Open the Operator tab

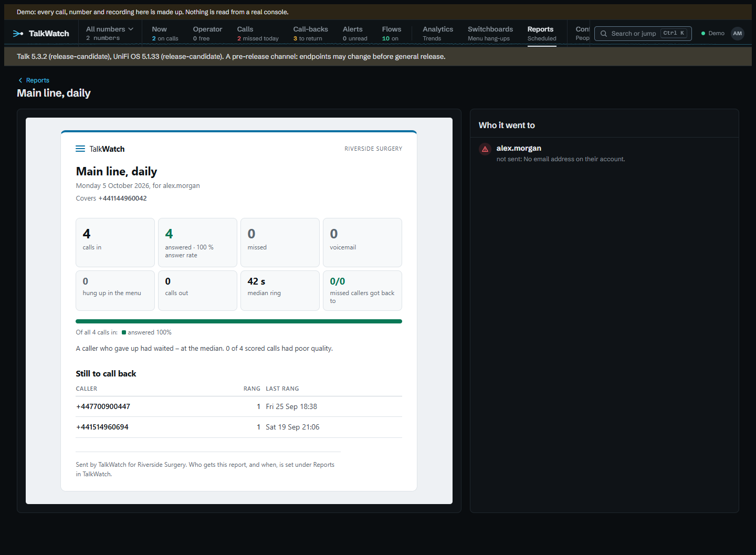(207, 33)
